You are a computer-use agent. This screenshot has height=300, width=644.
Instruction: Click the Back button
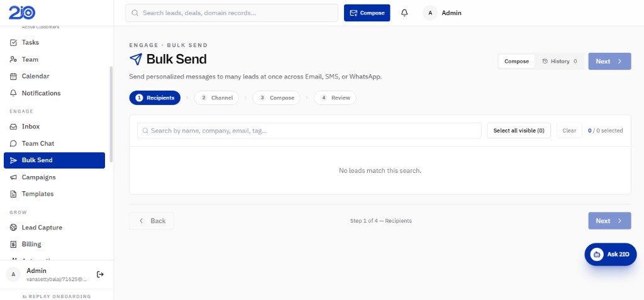pos(152,221)
